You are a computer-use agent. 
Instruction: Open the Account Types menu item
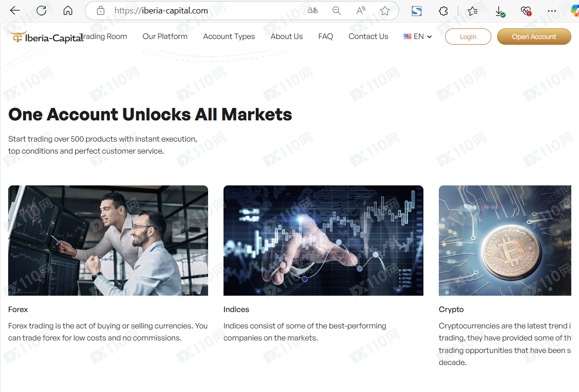[x=229, y=37]
